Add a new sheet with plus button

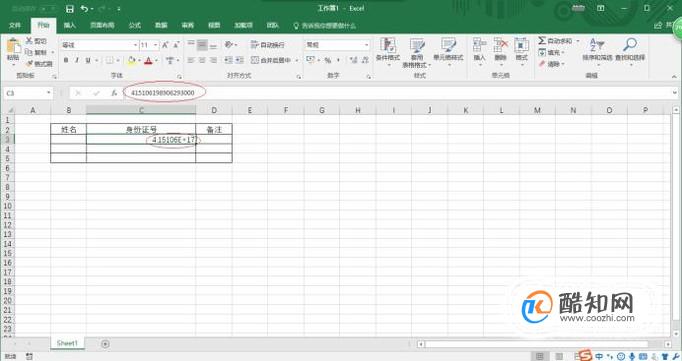[x=105, y=344]
